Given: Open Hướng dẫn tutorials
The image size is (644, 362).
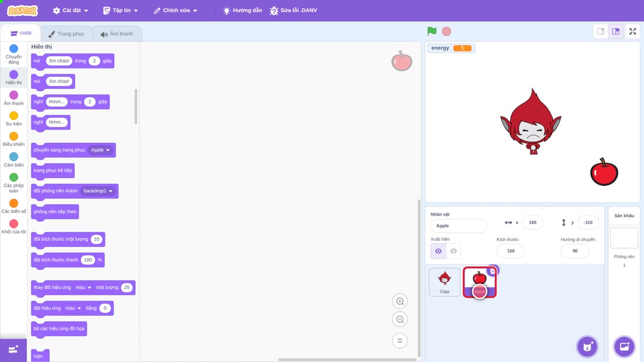Looking at the screenshot, I should click(x=242, y=11).
